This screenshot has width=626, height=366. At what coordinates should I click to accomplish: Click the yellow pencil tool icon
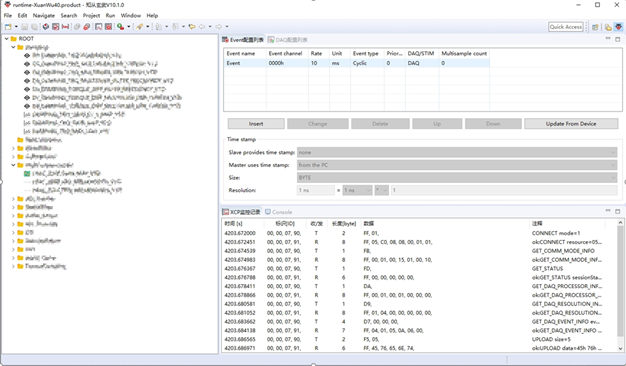click(139, 27)
